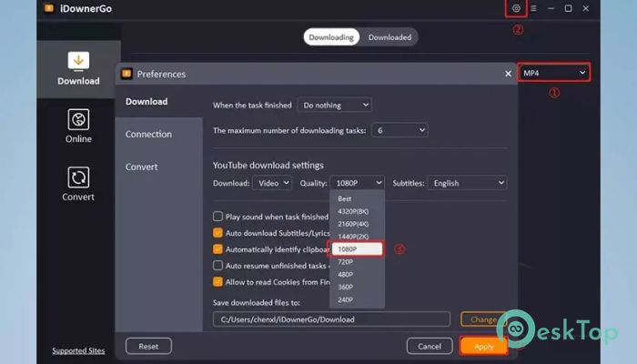The height and width of the screenshot is (364, 637).
Task: Open the hamburger menu icon in title bar
Action: click(x=534, y=8)
